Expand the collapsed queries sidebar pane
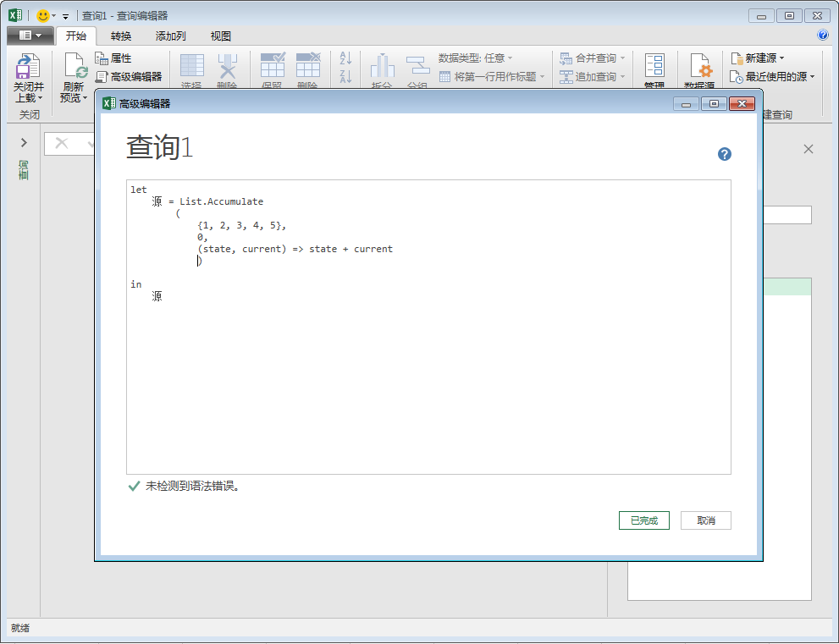The image size is (839, 644). [22, 142]
